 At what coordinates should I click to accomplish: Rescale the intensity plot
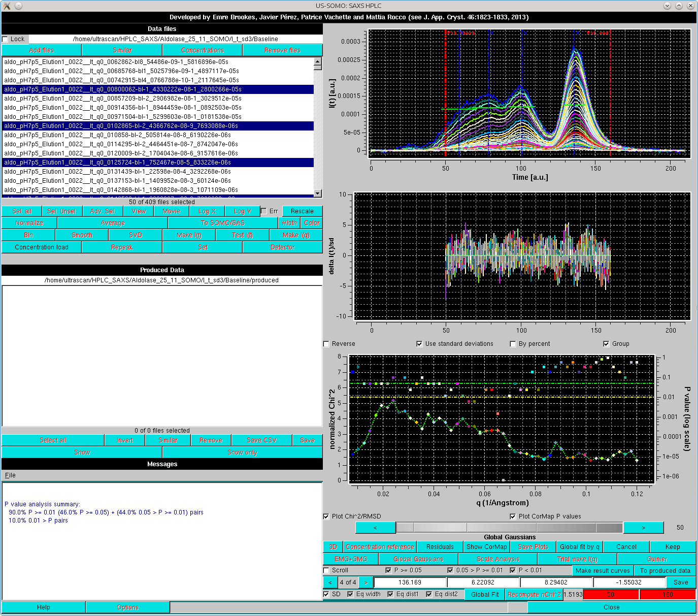tap(302, 211)
